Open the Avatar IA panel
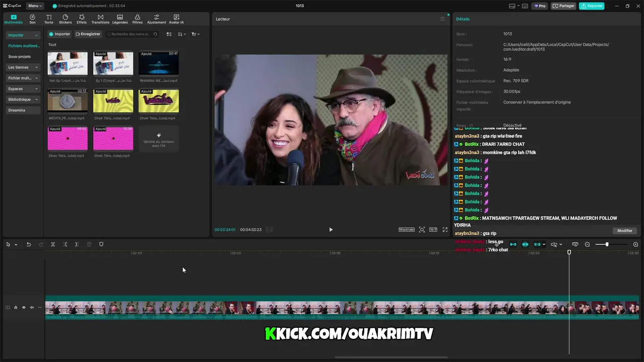 click(176, 19)
